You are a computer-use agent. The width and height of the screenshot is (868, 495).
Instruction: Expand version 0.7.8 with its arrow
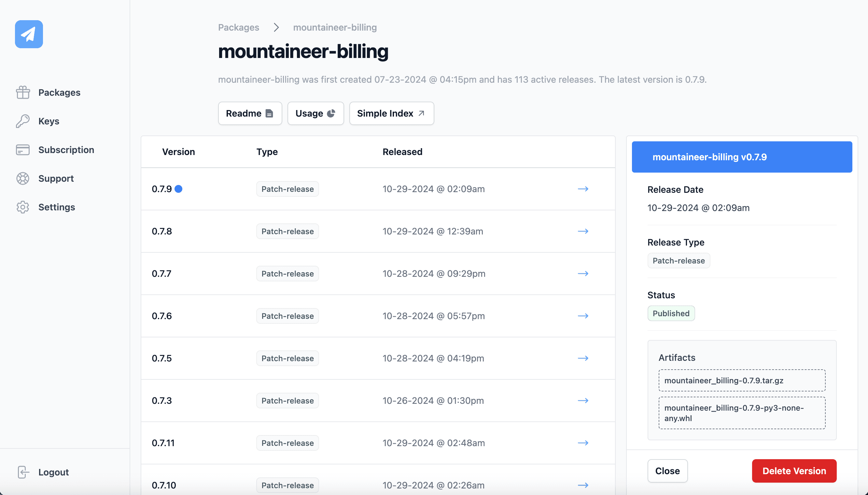coord(583,231)
